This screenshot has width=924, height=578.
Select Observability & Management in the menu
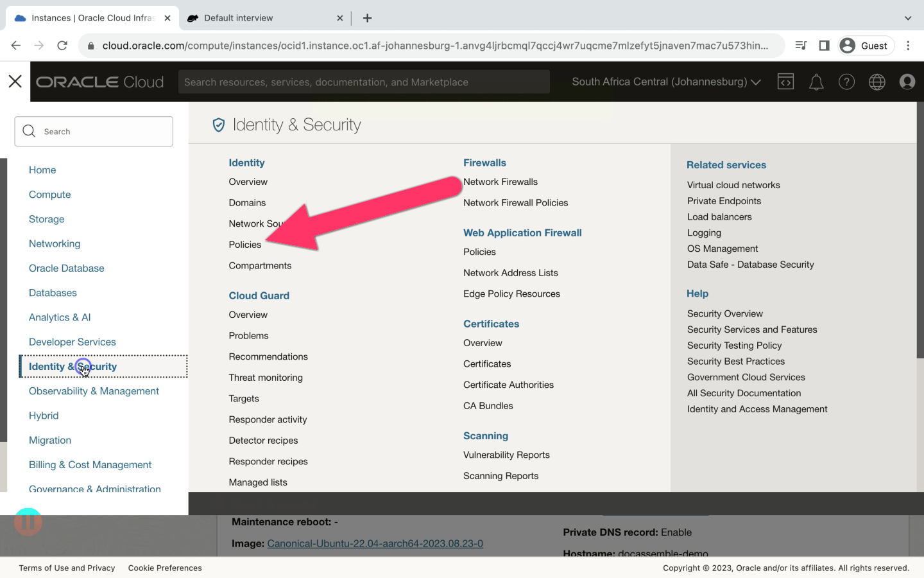click(94, 391)
